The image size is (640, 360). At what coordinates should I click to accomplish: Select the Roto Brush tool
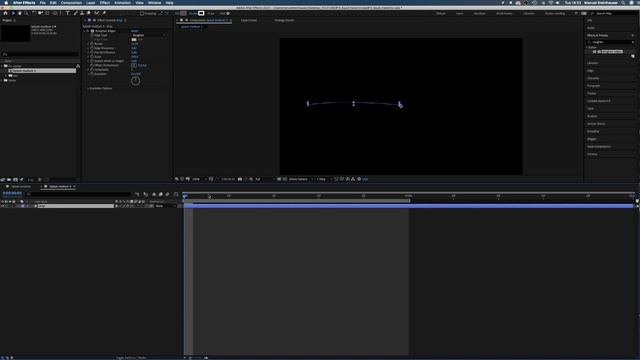pyautogui.click(x=97, y=13)
